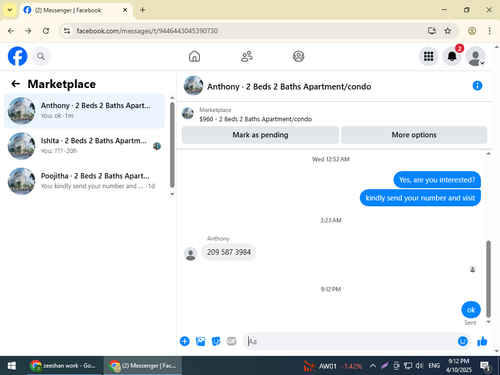Click the address bar URL facebook.com/messages
Screen dimensions: 500x375
click(147, 31)
